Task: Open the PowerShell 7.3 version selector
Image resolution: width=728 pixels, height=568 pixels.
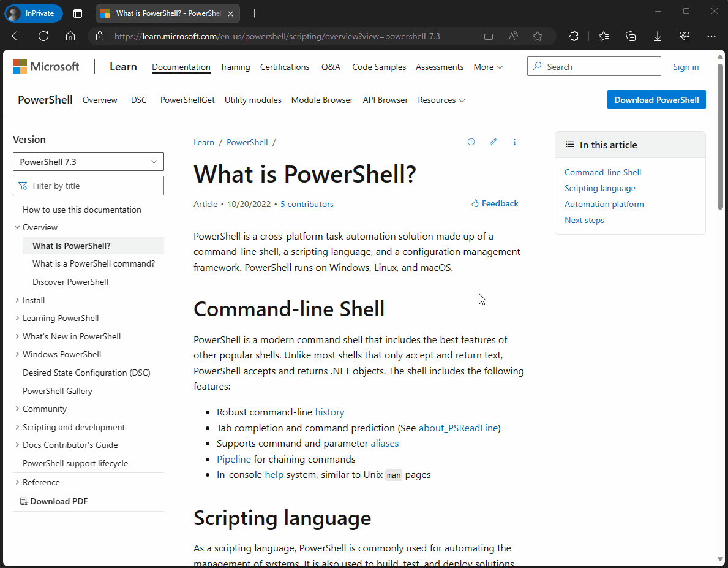Action: 88,162
